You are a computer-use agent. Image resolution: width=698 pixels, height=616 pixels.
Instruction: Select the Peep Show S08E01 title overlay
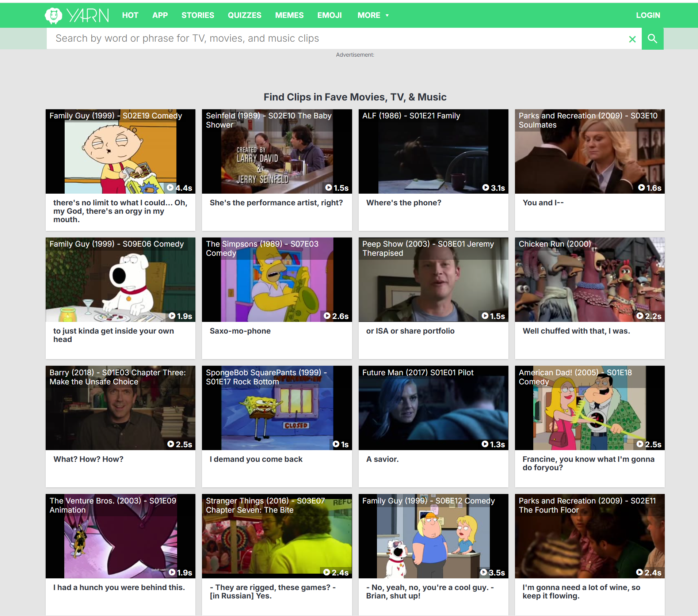tap(428, 248)
